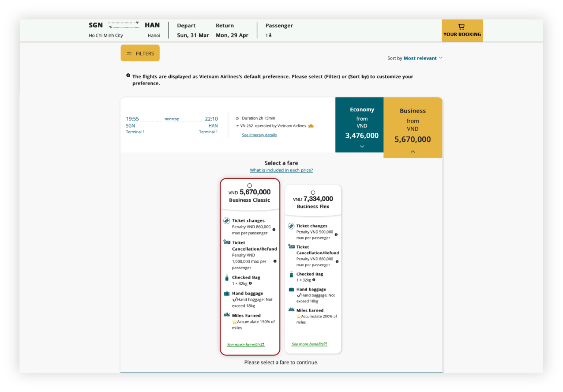Collapse the Business fare options chevron
Image resolution: width=563 pixels, height=392 pixels.
[413, 151]
